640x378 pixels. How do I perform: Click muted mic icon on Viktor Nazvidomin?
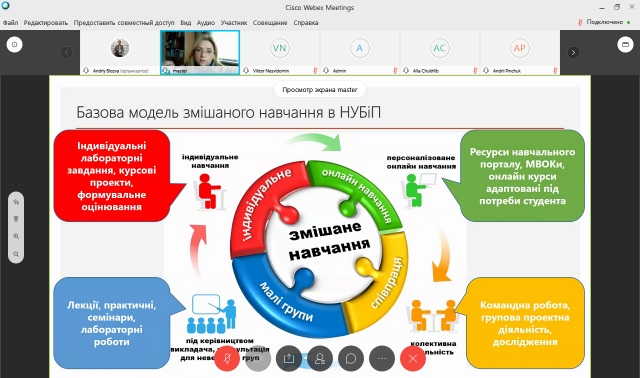pos(315,71)
